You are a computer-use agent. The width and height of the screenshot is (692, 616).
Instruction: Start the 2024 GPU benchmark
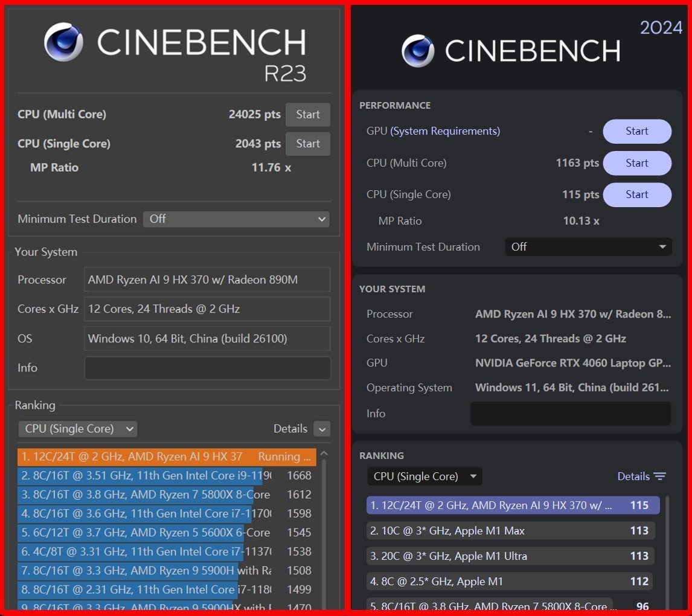click(x=636, y=132)
